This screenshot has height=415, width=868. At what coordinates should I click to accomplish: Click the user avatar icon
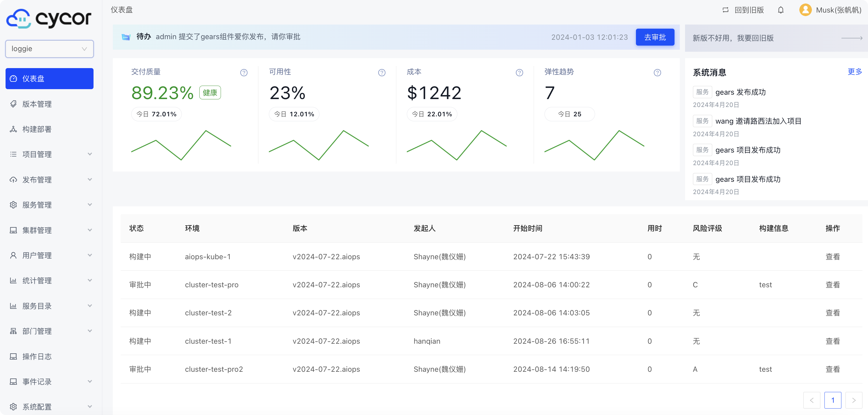(805, 10)
